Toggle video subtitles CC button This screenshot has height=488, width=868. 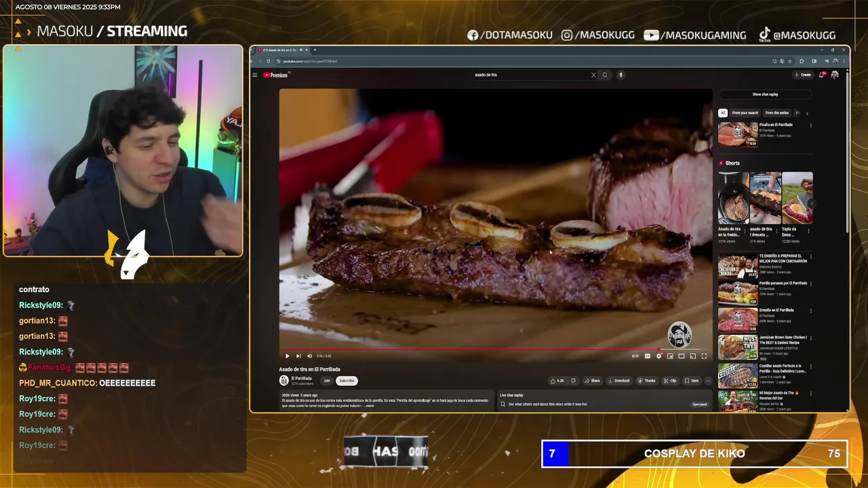648,356
